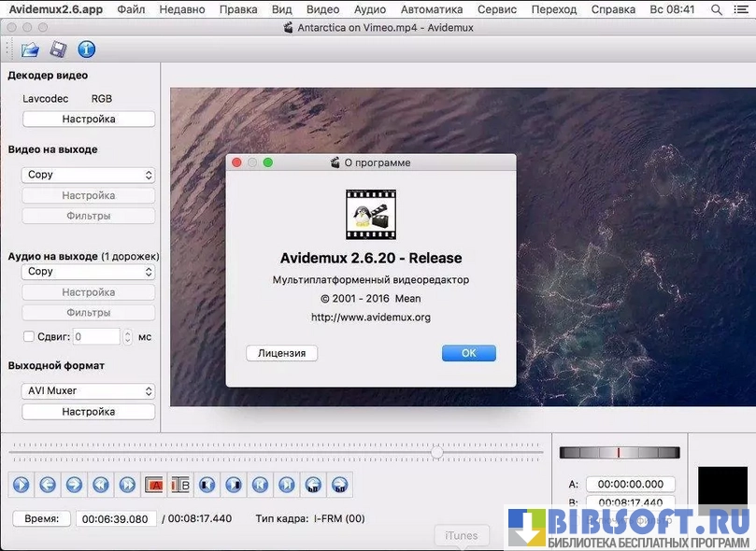Image resolution: width=756 pixels, height=551 pixels.
Task: Open the file information icon
Action: click(86, 49)
